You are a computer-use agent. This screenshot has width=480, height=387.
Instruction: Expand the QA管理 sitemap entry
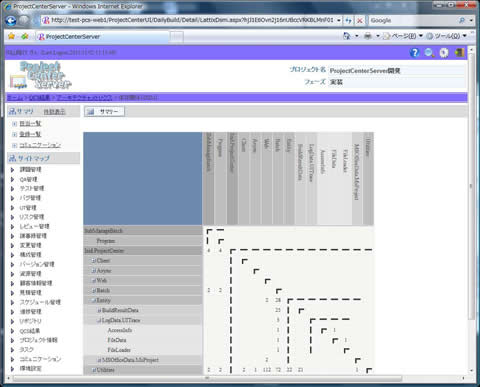coord(13,179)
